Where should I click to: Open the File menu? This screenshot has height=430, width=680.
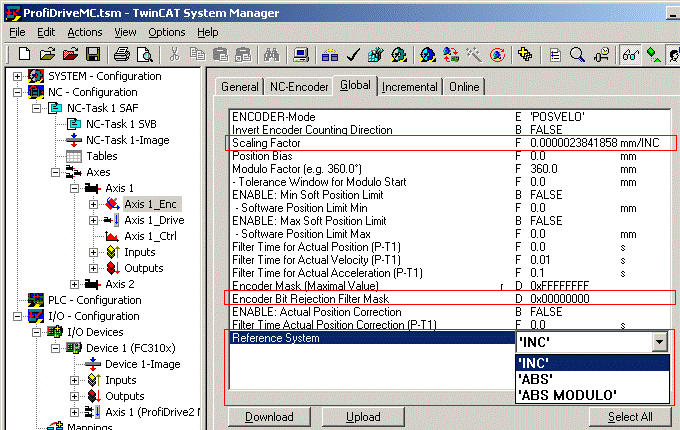[x=17, y=33]
